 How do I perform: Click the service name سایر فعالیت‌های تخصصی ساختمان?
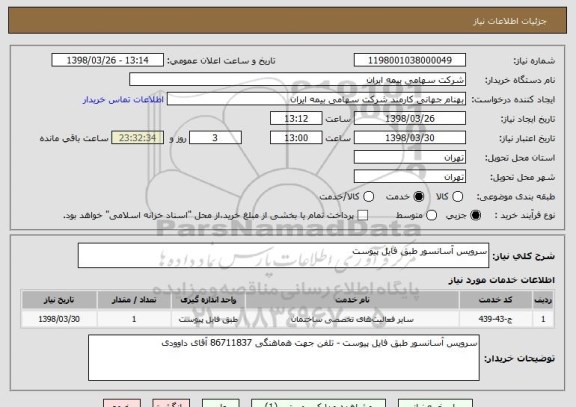352,319
